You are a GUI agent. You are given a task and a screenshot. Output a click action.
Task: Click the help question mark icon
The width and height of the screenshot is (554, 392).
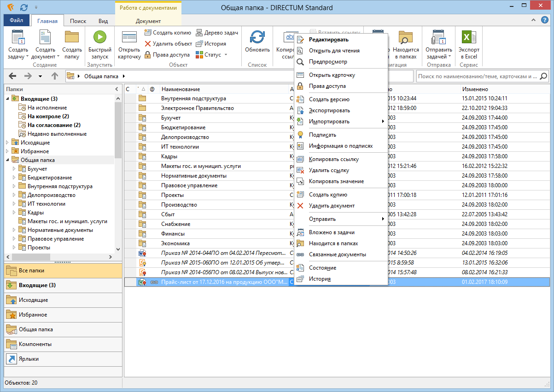click(x=545, y=20)
